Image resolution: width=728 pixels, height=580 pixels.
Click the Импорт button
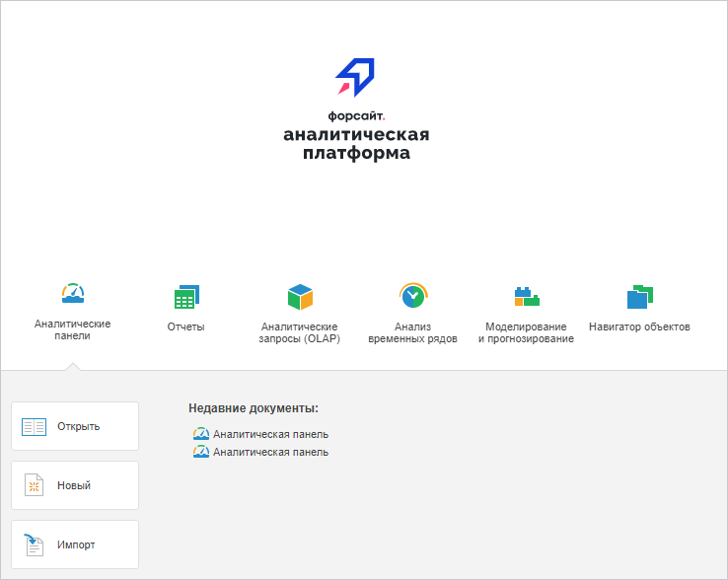75,544
